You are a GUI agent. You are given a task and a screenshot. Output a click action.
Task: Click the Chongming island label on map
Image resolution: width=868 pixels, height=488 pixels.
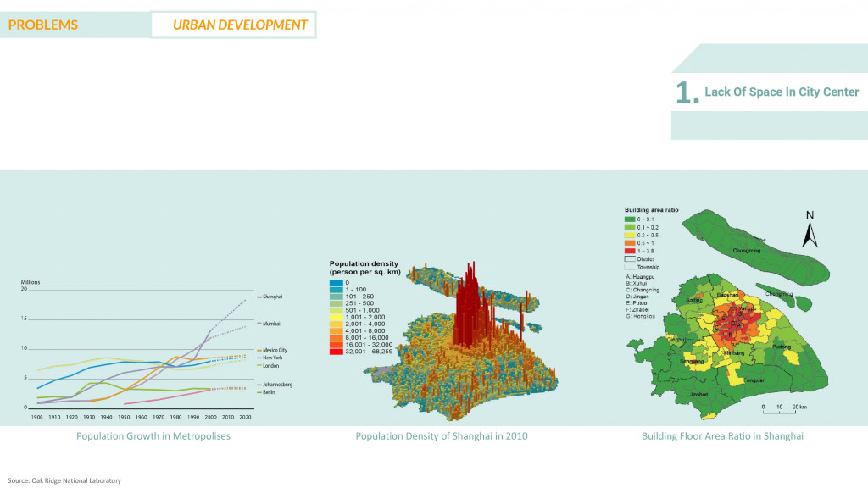point(746,251)
